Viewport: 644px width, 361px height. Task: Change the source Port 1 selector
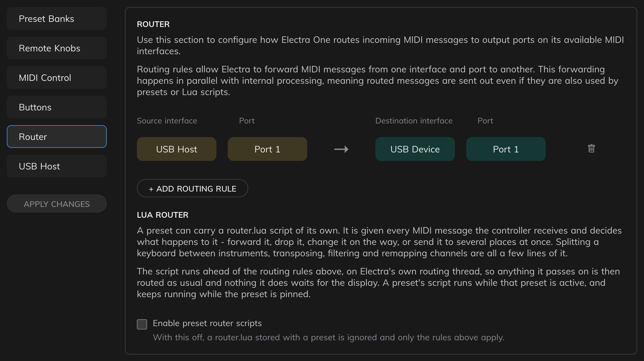(267, 149)
